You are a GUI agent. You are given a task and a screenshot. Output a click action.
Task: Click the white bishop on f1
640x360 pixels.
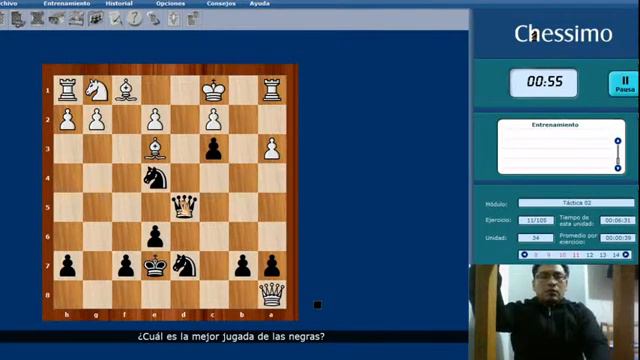click(126, 90)
